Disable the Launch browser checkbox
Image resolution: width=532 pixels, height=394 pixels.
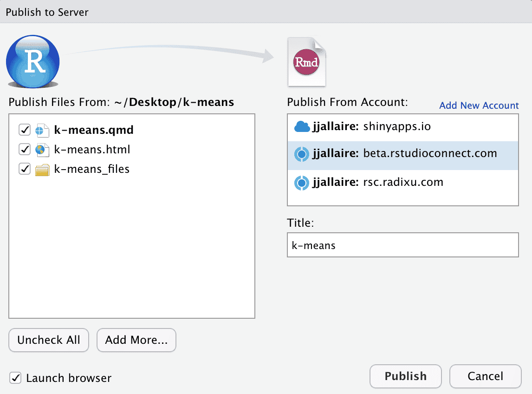[15, 378]
